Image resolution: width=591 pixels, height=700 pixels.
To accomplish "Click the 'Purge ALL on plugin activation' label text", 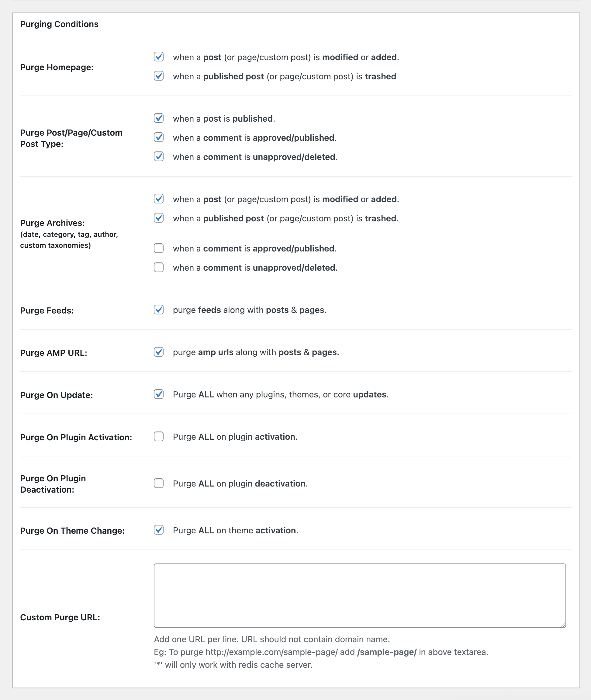I will tap(235, 437).
